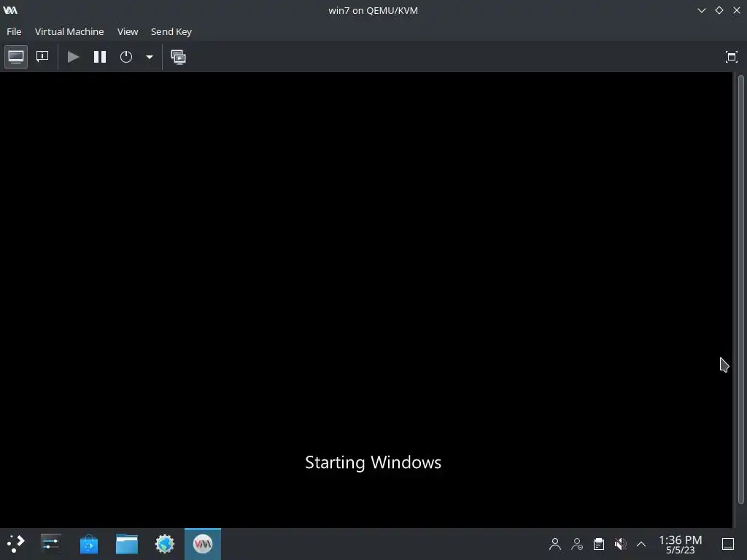Viewport: 747px width, 560px height.
Task: Open the file manager from taskbar
Action: click(x=127, y=544)
